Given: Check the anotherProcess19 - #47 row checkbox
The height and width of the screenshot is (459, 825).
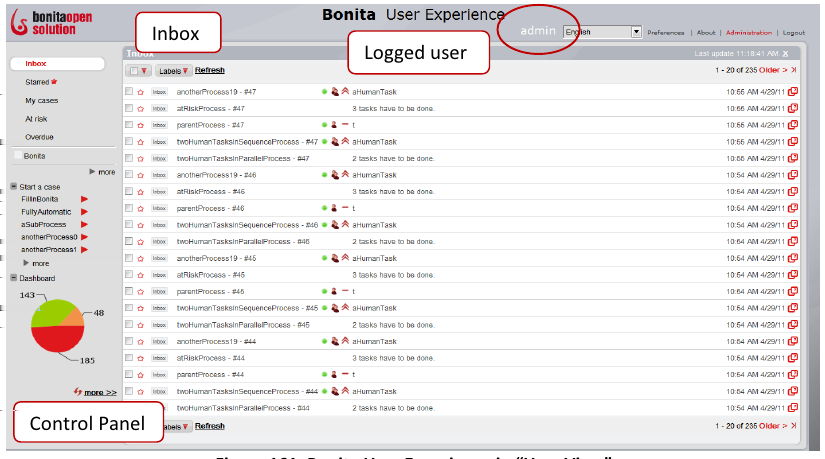Looking at the screenshot, I should (129, 91).
